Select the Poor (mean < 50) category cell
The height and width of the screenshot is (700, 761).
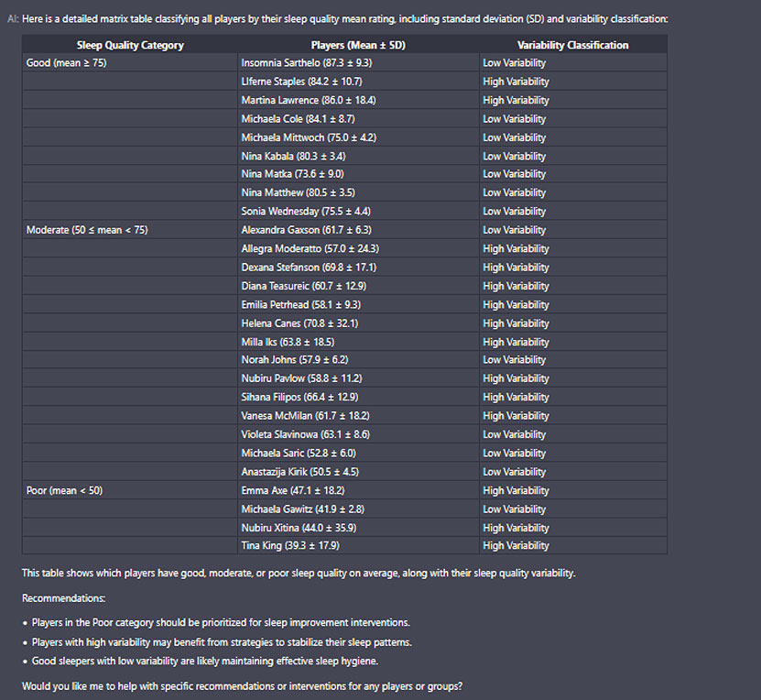click(64, 490)
